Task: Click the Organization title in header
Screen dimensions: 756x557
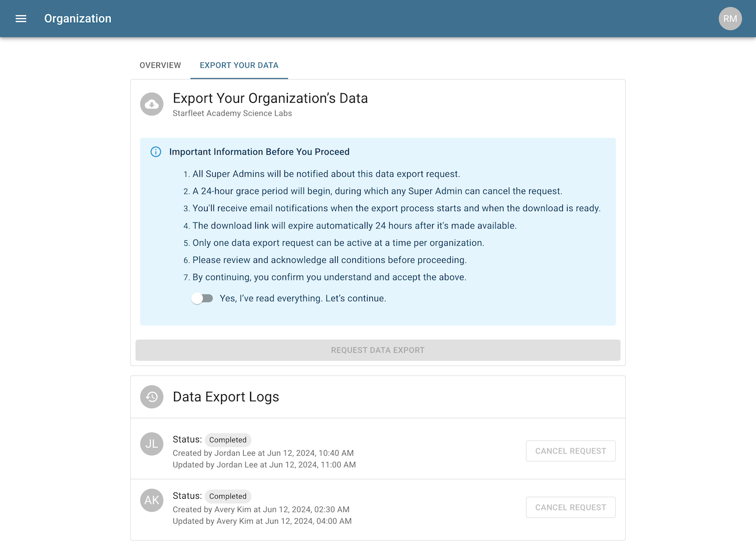Action: point(78,19)
